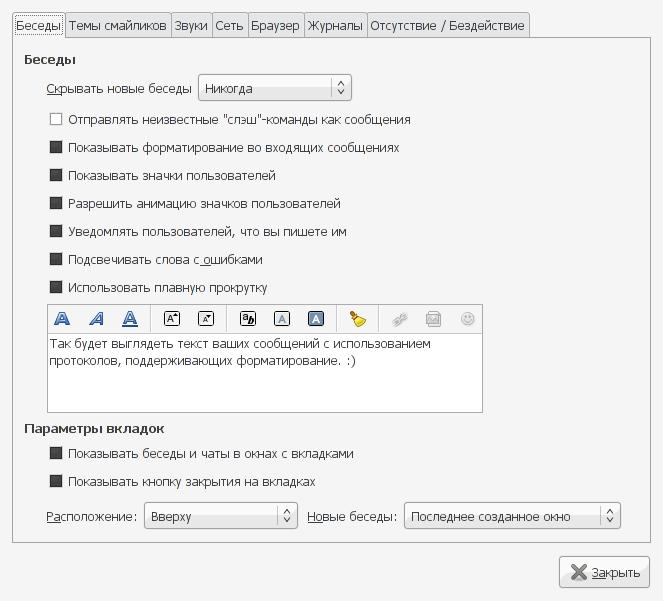
Task: Click the broom reset formatting icon
Action: tap(358, 319)
